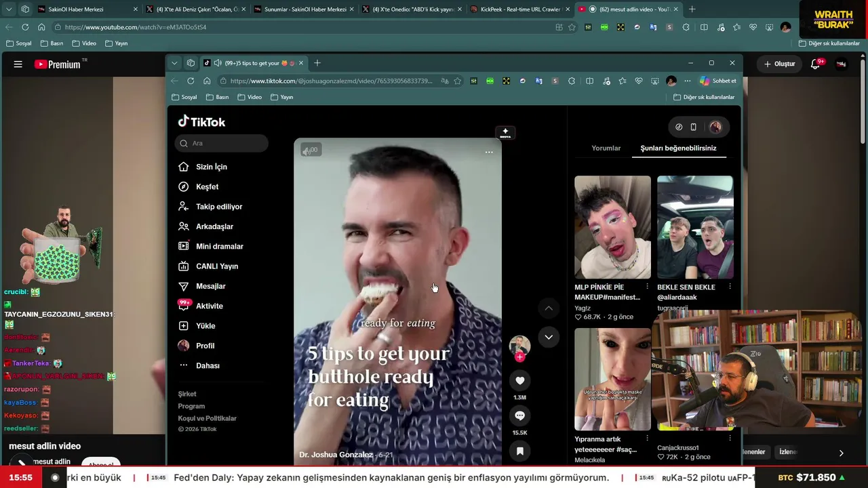Open Sosyal bookmark folder in TikTok window
Image resolution: width=868 pixels, height=488 pixels.
(184, 97)
